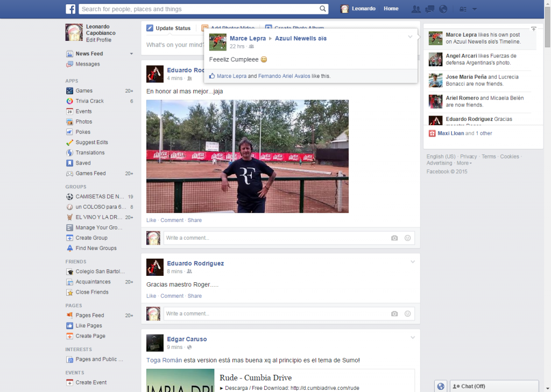Open the account menu dropdown arrow

click(x=475, y=9)
